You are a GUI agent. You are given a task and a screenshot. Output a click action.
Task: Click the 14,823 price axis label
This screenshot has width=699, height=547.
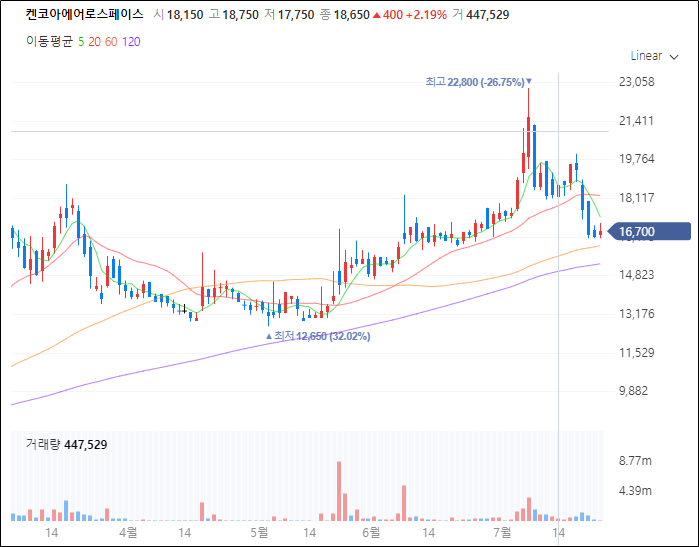tap(637, 275)
